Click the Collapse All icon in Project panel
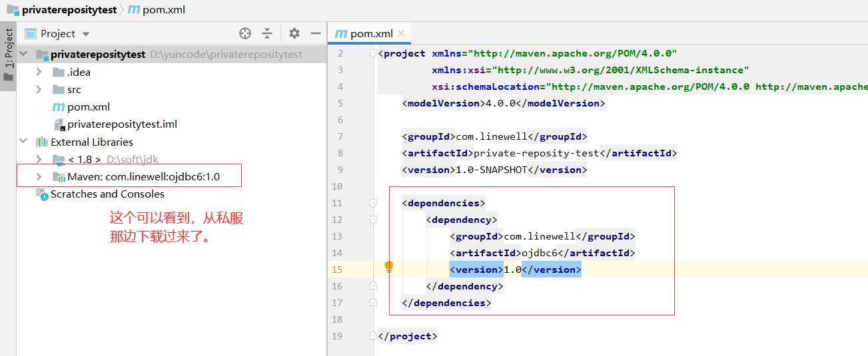Image resolution: width=868 pixels, height=356 pixels. 267,33
